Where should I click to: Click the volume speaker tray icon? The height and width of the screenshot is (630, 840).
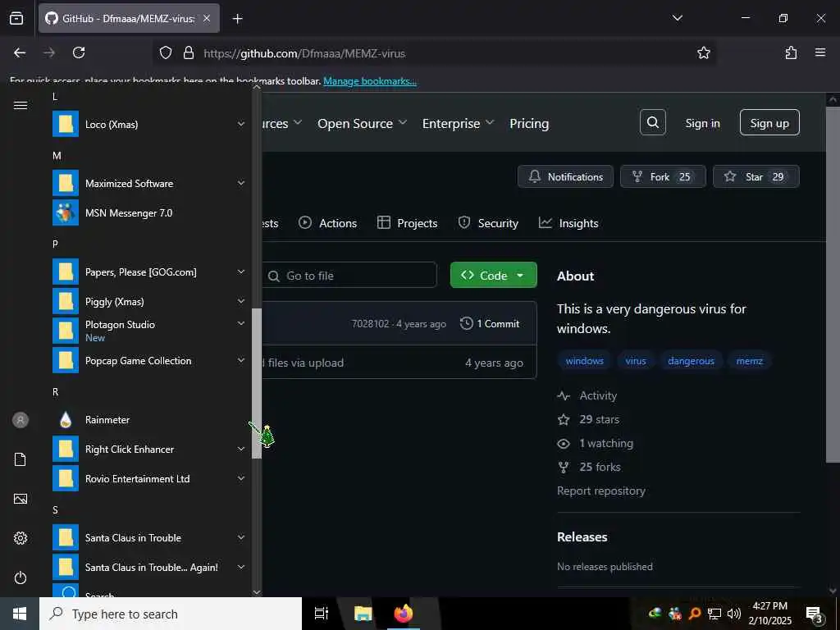(x=734, y=614)
